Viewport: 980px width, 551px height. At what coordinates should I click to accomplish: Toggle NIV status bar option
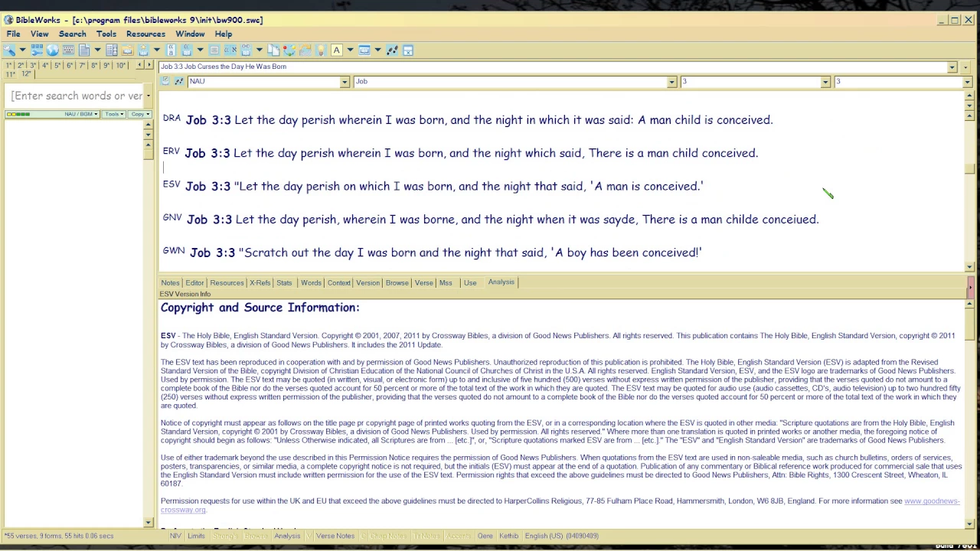click(x=175, y=536)
